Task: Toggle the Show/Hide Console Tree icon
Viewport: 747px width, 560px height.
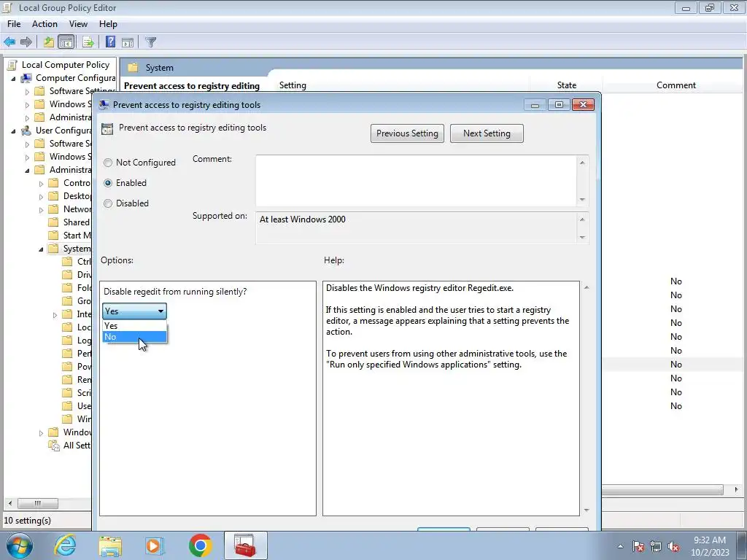Action: [66, 42]
